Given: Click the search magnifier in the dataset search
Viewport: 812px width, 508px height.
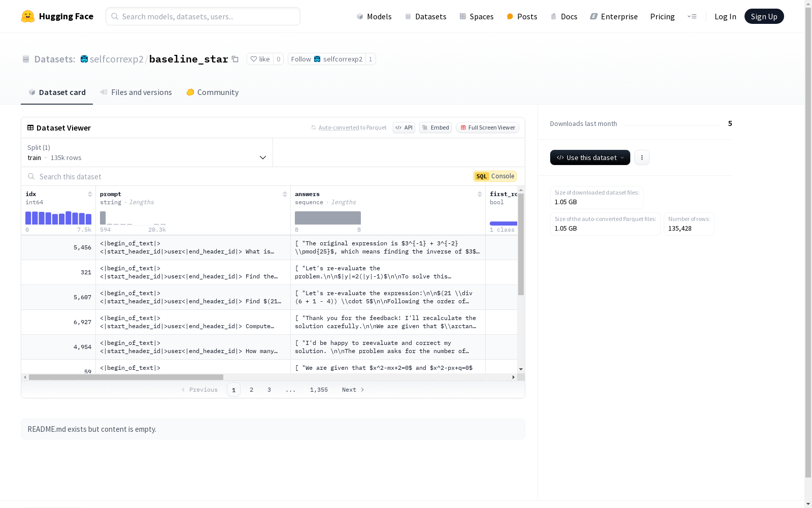Looking at the screenshot, I should click(31, 176).
